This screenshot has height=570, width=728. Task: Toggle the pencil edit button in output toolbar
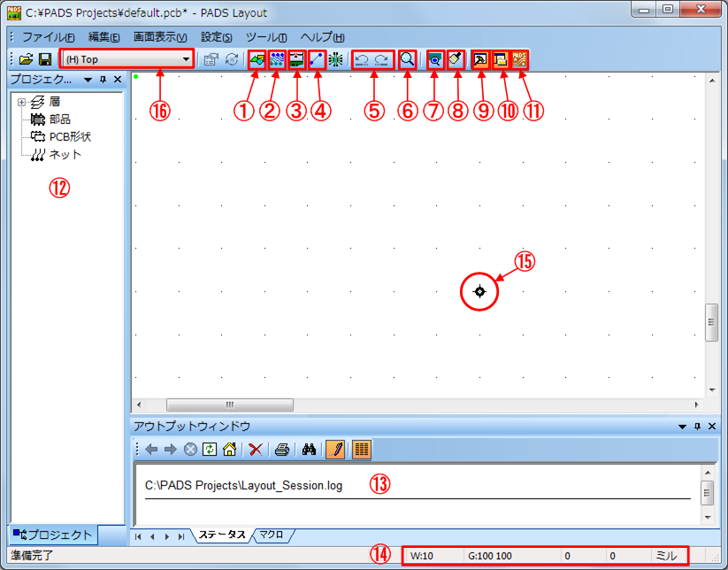pyautogui.click(x=335, y=450)
